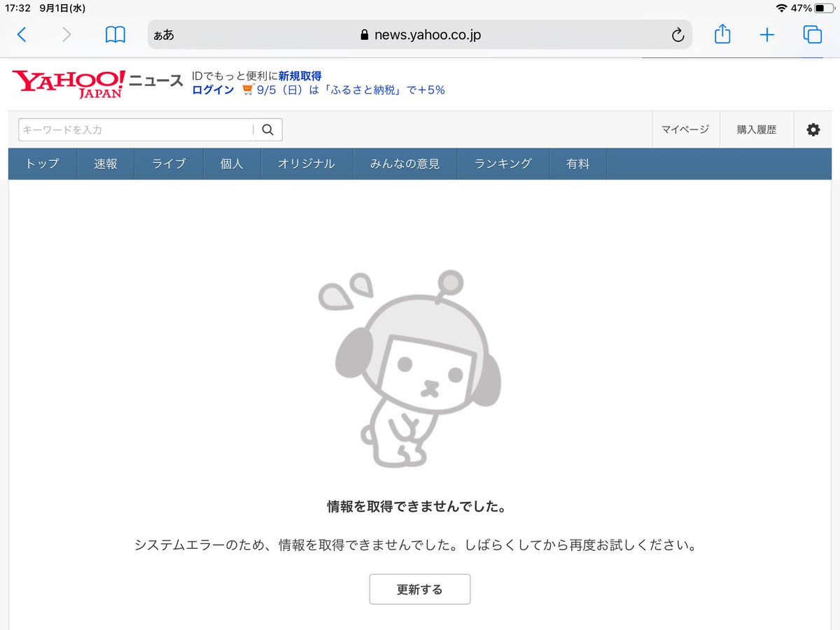
Task: Click the gear settings icon
Action: coord(813,129)
